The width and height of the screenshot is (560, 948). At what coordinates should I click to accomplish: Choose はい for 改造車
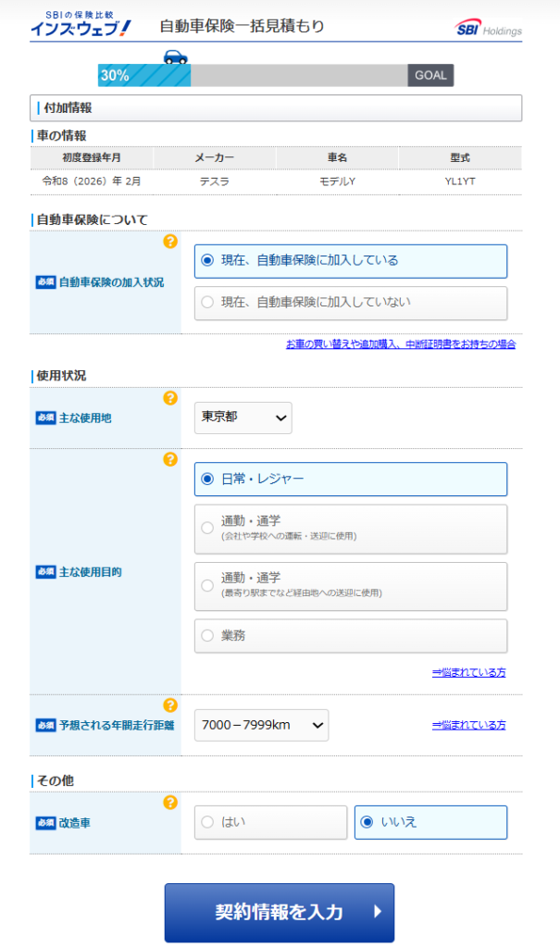[x=271, y=822]
